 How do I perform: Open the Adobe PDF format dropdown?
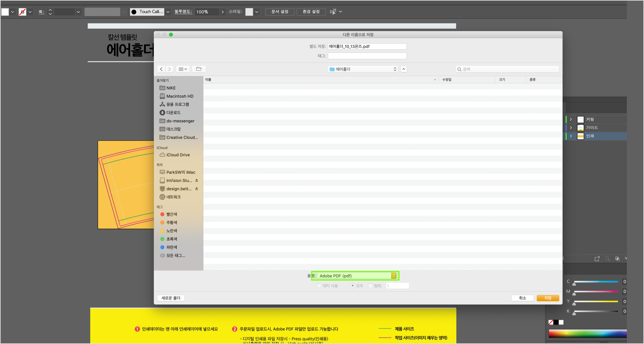click(x=357, y=276)
